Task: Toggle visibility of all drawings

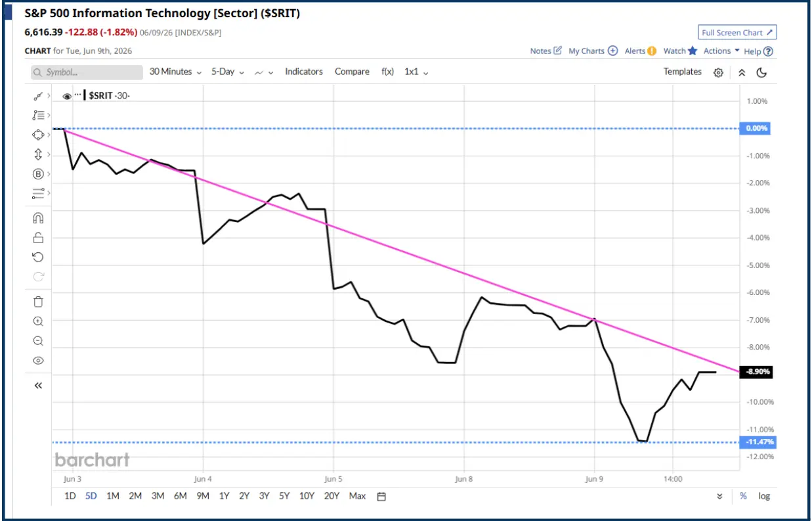Action: [x=37, y=360]
